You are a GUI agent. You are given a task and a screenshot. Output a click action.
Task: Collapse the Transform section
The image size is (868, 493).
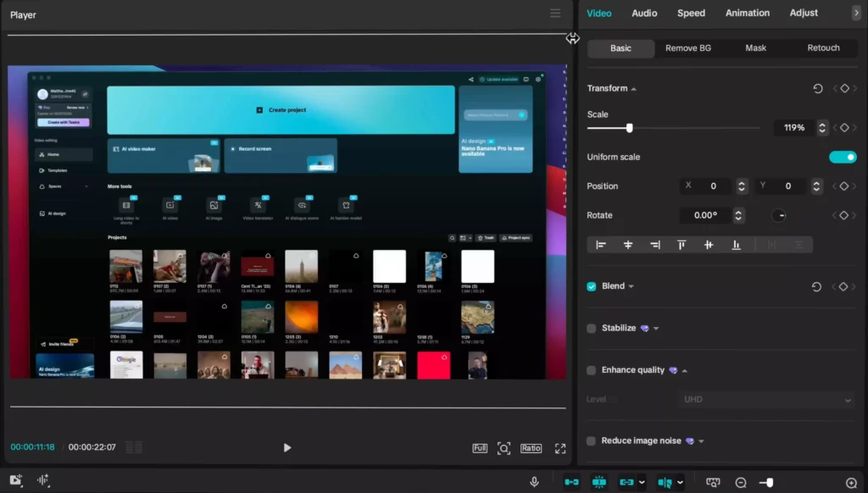(633, 89)
